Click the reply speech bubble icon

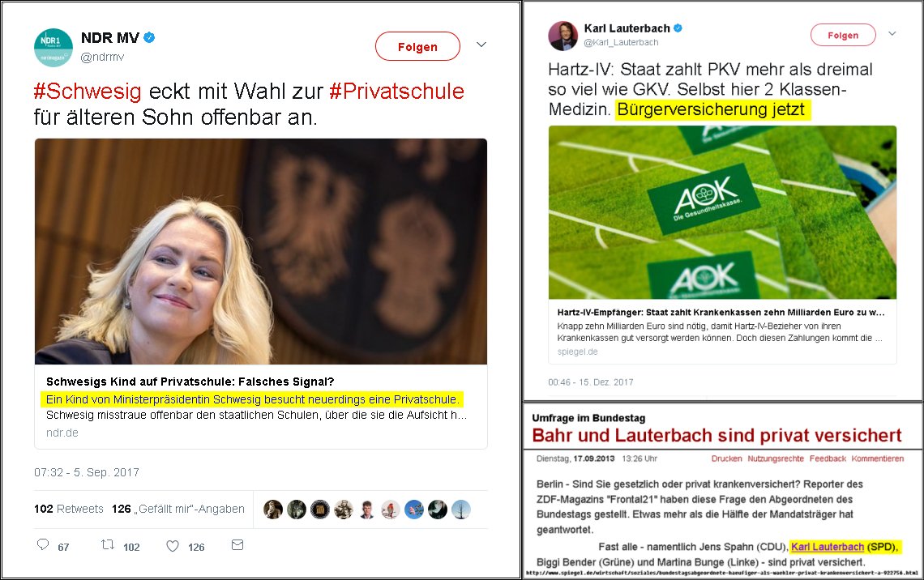[43, 544]
